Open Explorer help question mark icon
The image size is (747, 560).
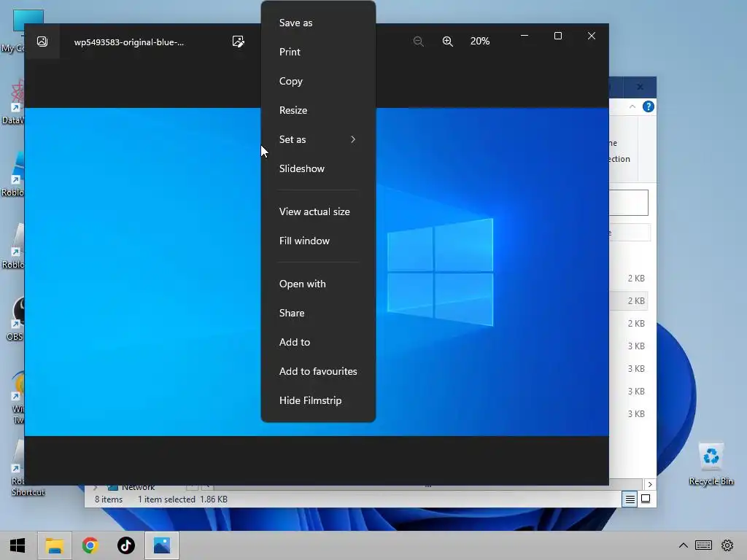pos(648,106)
